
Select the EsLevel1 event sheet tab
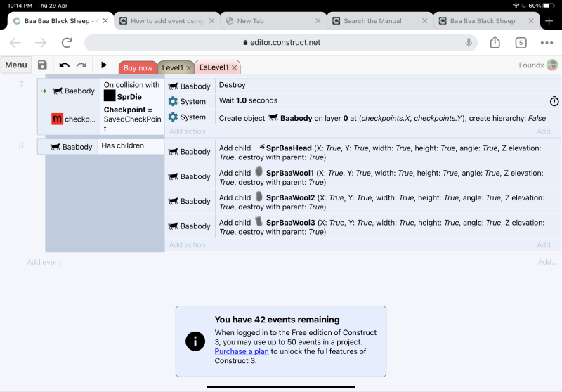coord(214,67)
